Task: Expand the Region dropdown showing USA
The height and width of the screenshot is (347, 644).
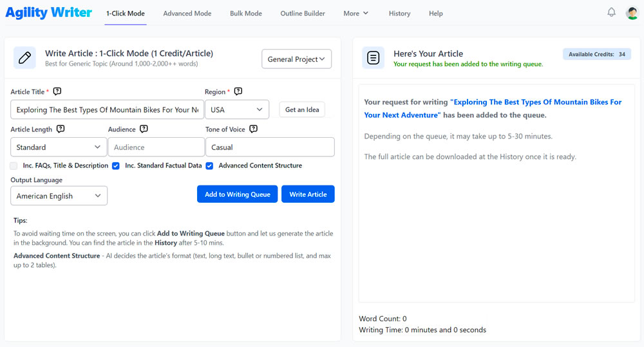Action: pyautogui.click(x=237, y=110)
